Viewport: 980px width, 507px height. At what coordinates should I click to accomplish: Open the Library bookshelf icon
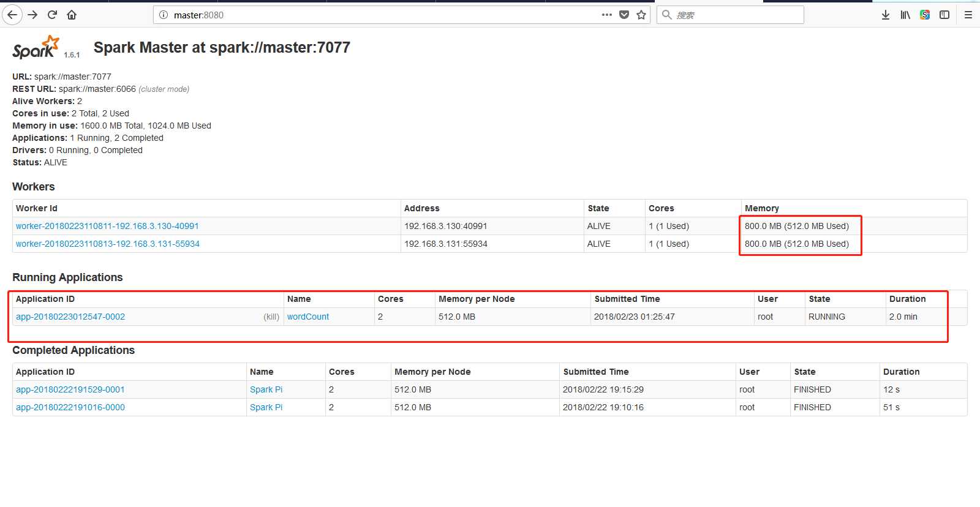[x=905, y=15]
